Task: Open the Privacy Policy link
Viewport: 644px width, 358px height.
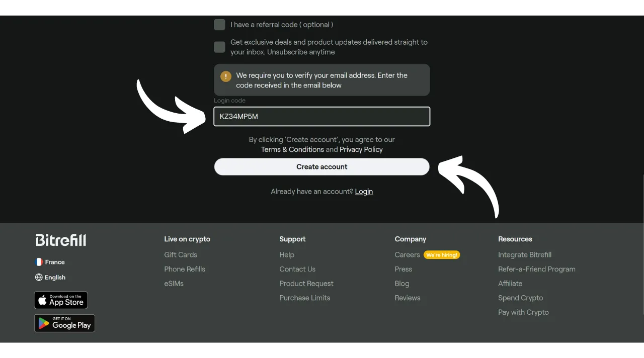Action: [361, 150]
